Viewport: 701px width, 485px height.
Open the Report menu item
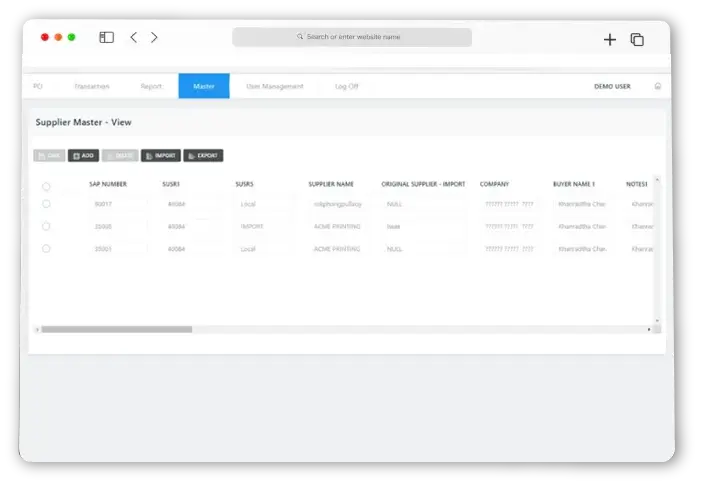151,87
